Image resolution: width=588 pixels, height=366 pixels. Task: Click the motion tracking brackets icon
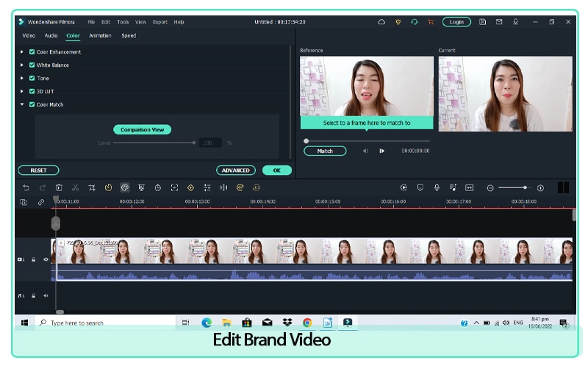coord(174,188)
